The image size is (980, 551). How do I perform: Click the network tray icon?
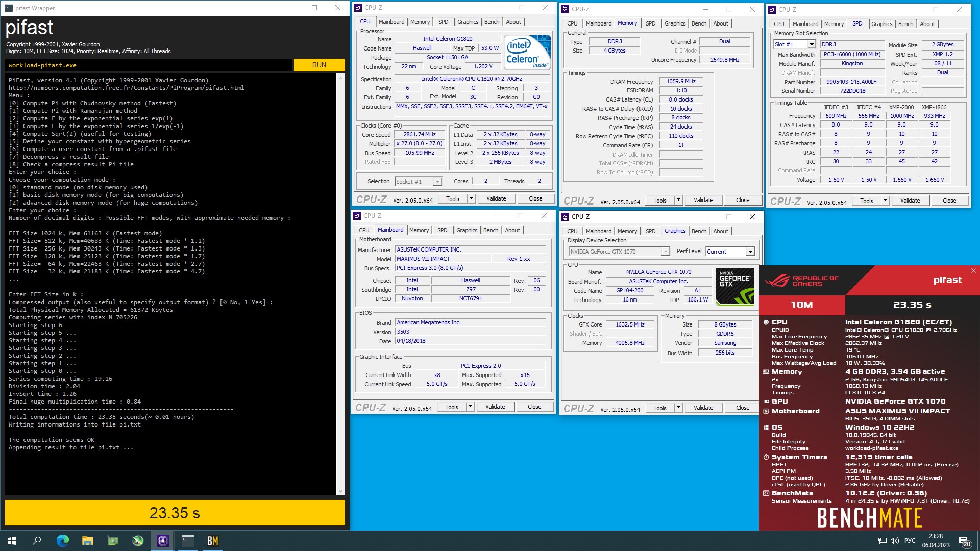882,541
